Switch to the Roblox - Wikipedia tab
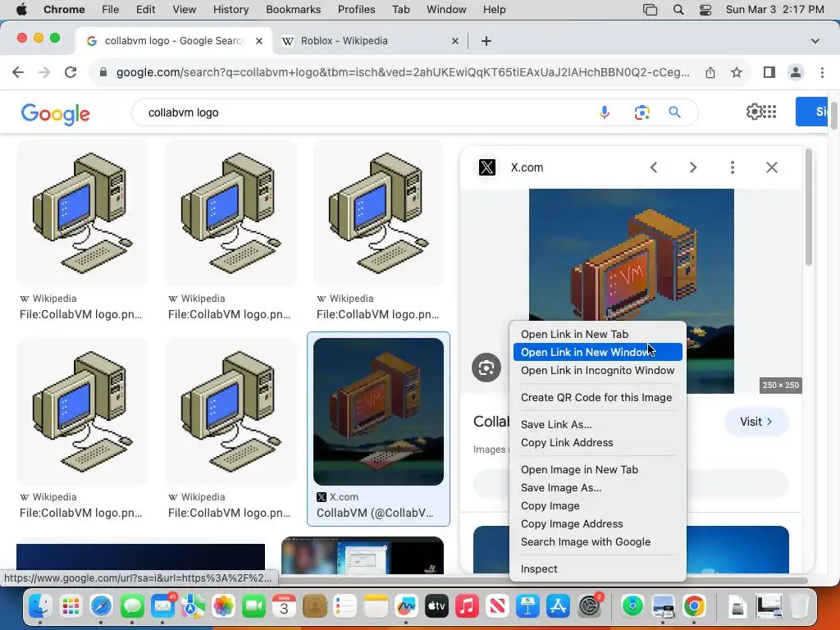This screenshot has width=840, height=630. pos(370,41)
